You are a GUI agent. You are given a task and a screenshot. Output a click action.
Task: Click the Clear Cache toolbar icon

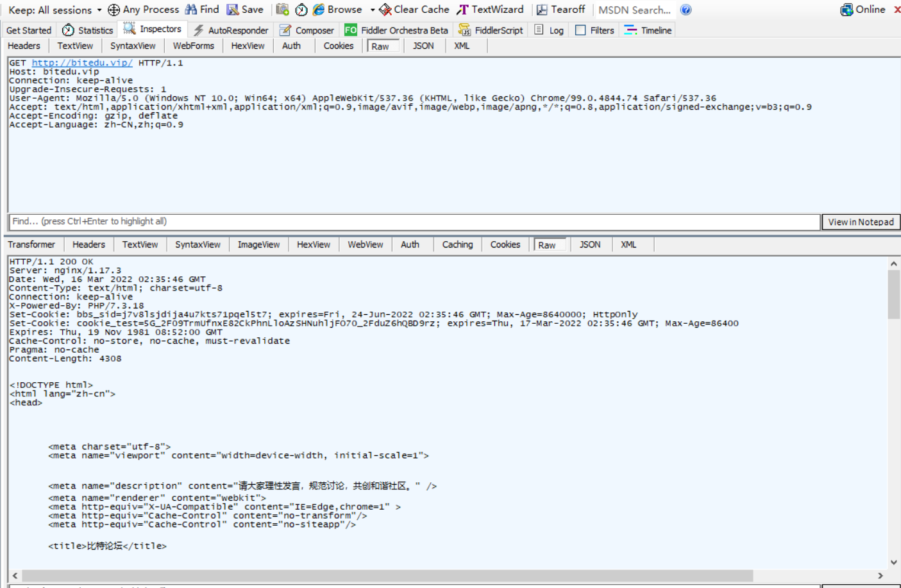(385, 10)
